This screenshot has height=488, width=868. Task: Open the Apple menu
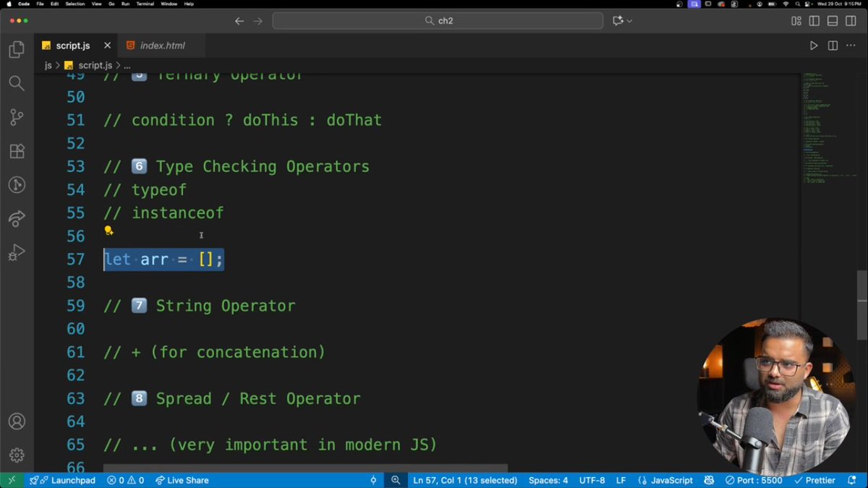tap(7, 4)
